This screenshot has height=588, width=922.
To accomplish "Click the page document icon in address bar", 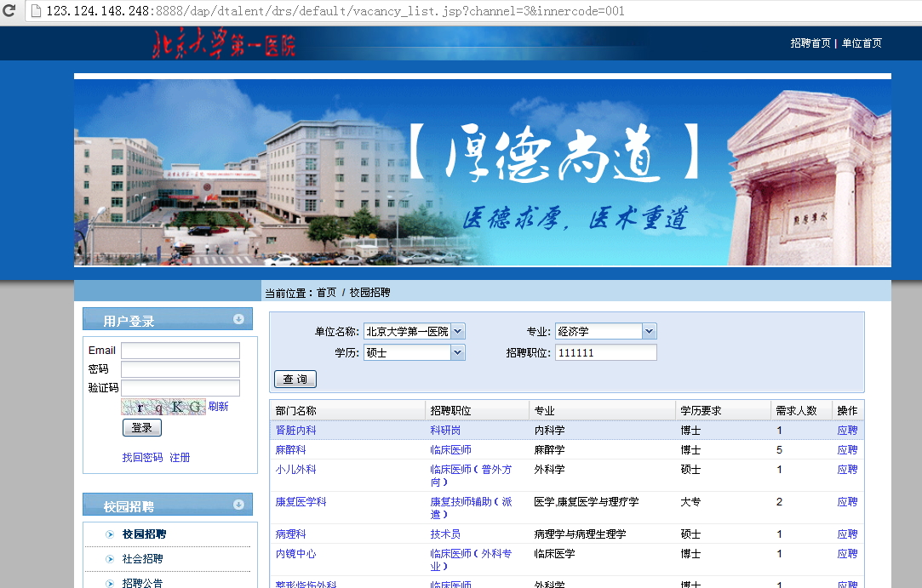I will click(x=36, y=10).
